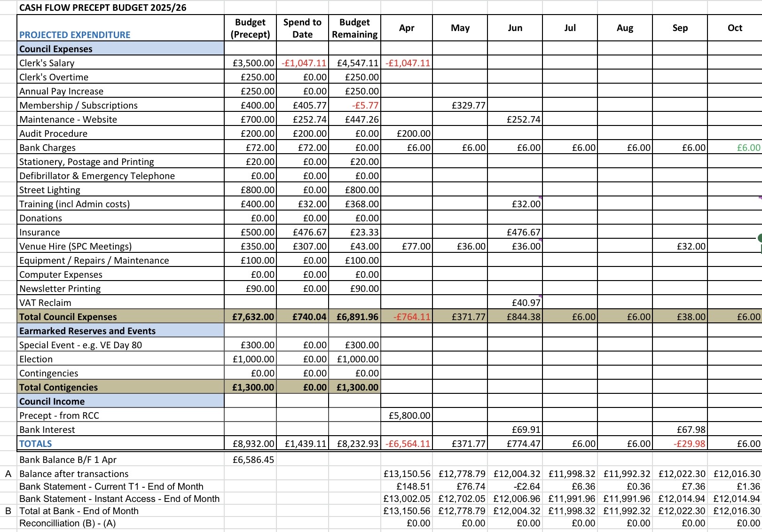Select the green Oct £6.00 Bank Charges cell
The image size is (762, 532).
735,148
